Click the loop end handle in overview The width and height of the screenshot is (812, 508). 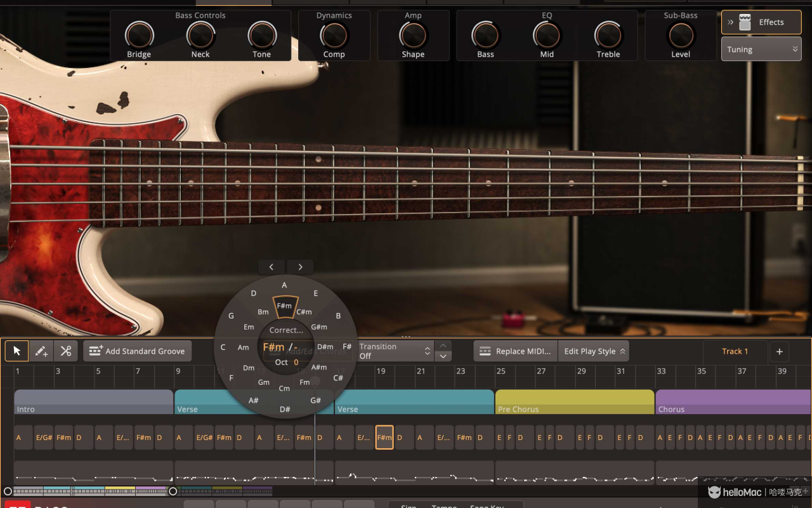point(173,491)
